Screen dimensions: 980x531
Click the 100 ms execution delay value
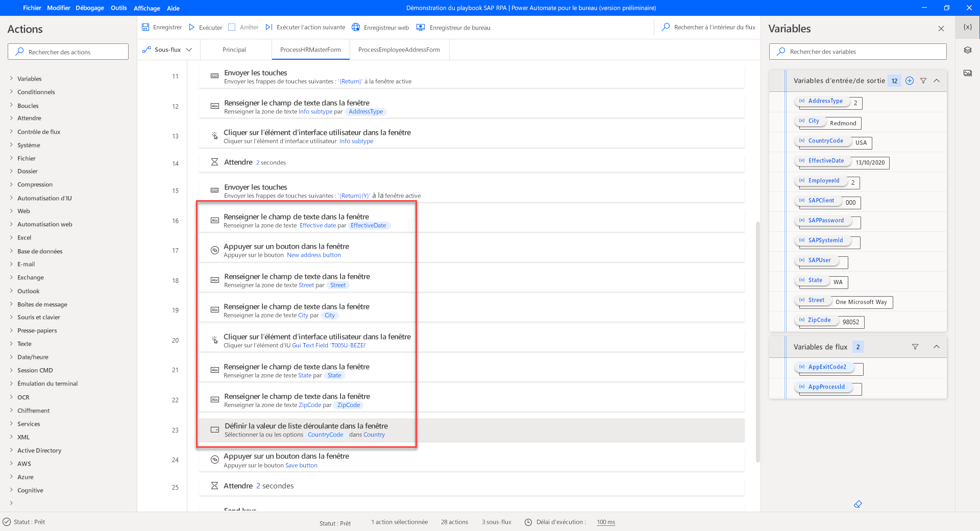click(606, 522)
